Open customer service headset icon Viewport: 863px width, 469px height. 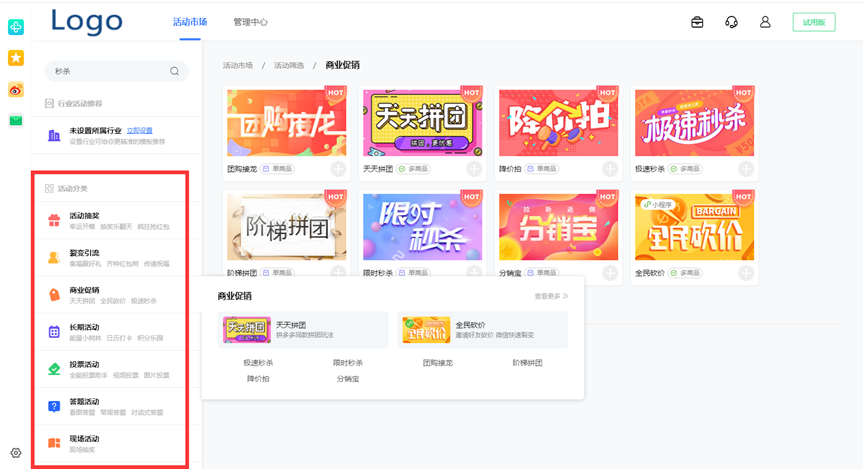click(731, 22)
